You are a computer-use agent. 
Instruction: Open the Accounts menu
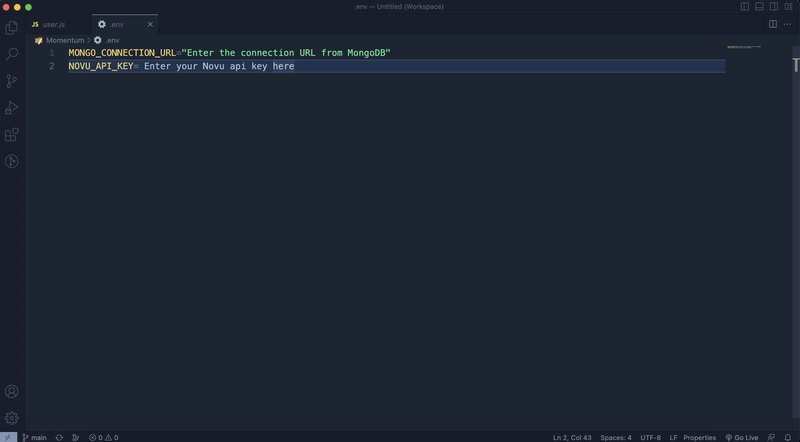[11, 391]
